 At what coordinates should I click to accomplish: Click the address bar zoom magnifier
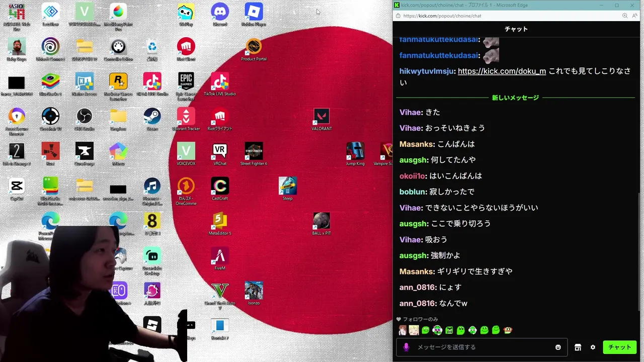pyautogui.click(x=625, y=16)
